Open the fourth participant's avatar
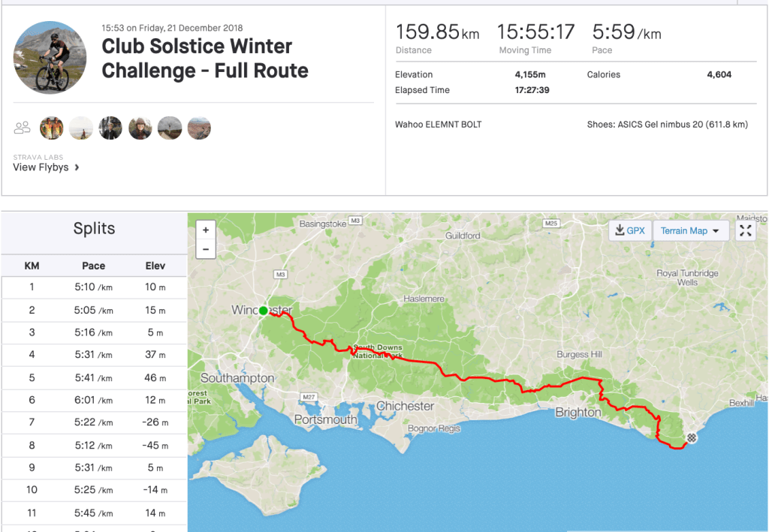769x532 pixels. click(x=140, y=128)
